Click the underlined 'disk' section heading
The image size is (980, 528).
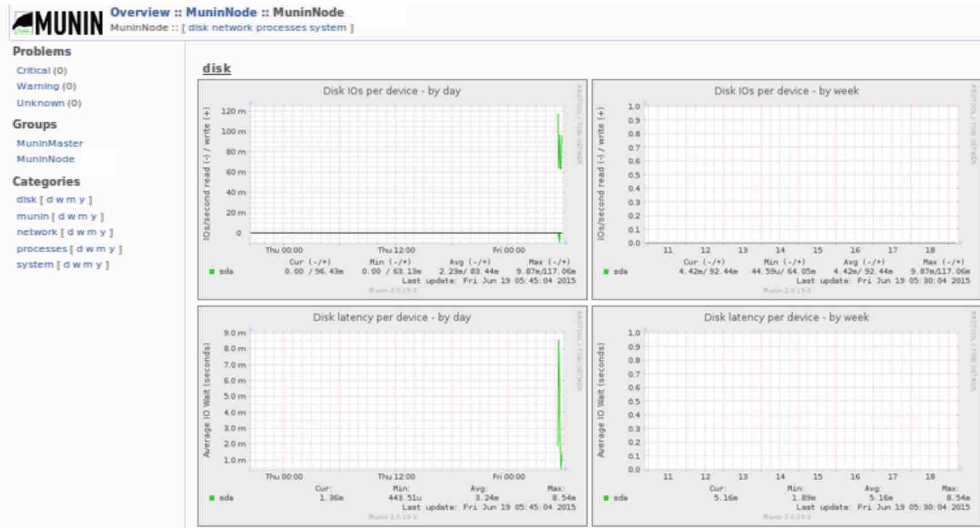coord(217,68)
